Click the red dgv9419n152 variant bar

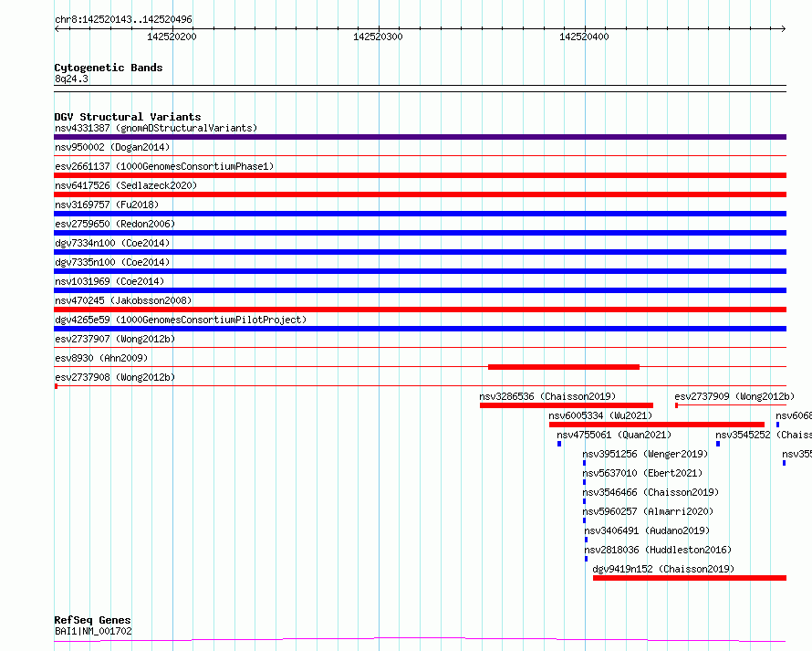click(689, 578)
